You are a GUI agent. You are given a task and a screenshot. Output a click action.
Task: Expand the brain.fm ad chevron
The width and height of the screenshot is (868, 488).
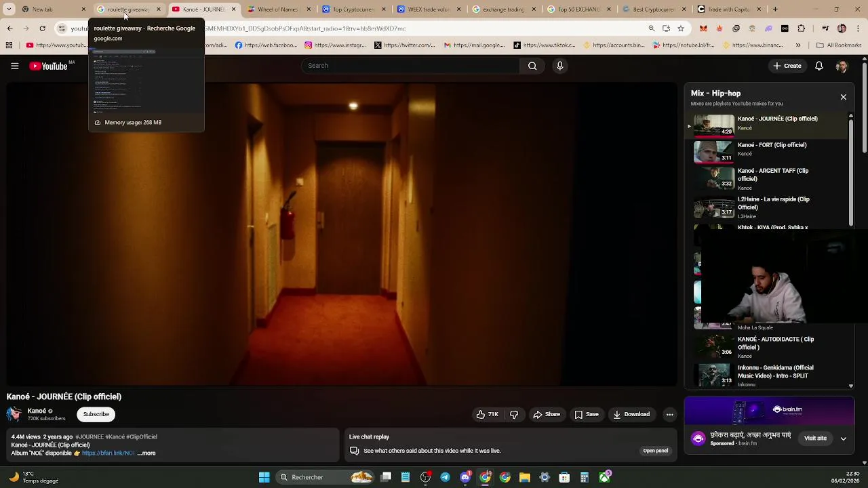coord(843,439)
